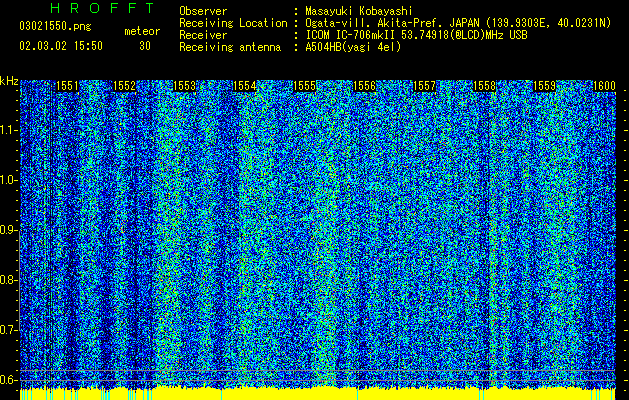Click the 1558 time marker
This screenshot has width=629, height=400.
tap(485, 86)
